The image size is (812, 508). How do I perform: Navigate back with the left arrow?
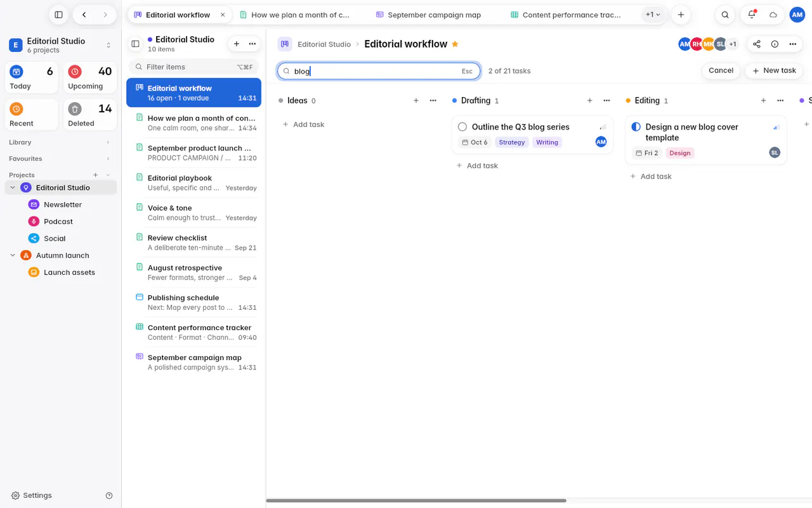84,15
